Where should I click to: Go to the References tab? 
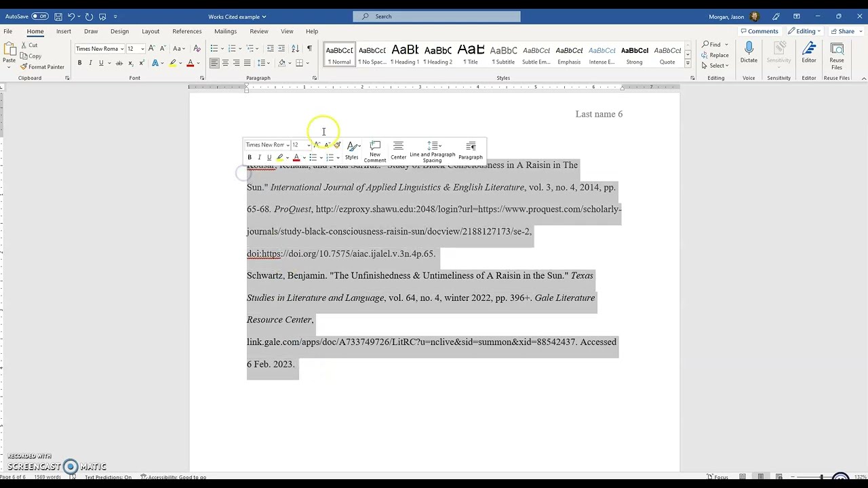[186, 31]
